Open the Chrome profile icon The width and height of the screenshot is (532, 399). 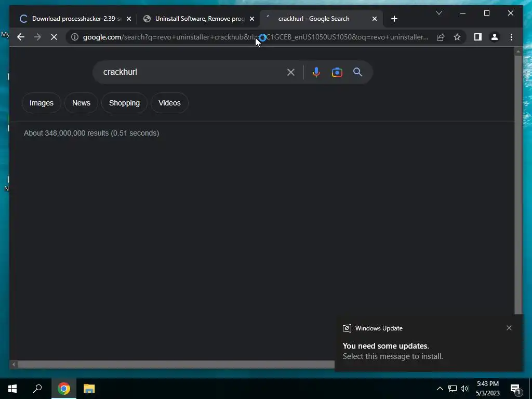(x=495, y=37)
